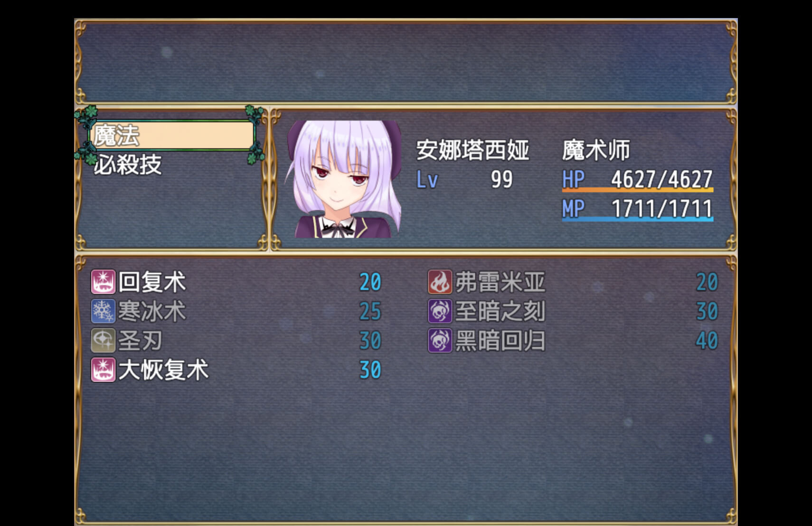
Task: Click the 40 MP cost of 黑暗回归
Action: [707, 341]
